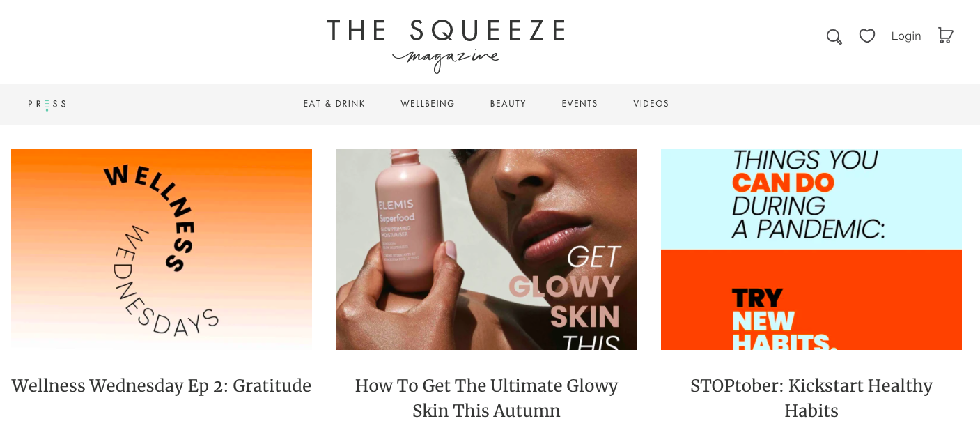Open the Eat & Drink menu

(x=334, y=104)
